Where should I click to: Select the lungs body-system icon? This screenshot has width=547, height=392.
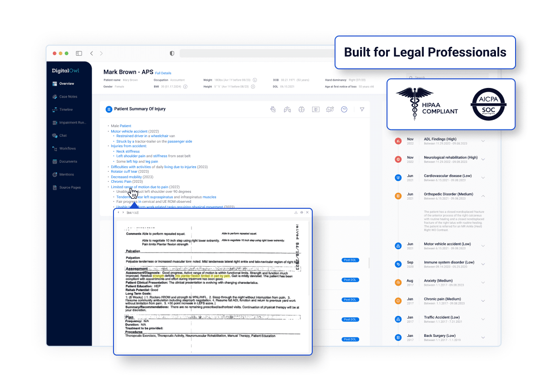point(287,109)
